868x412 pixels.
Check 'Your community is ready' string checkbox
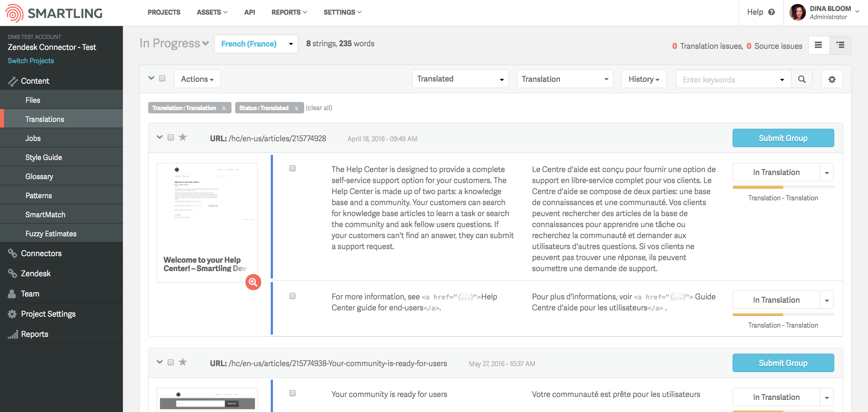tap(292, 393)
